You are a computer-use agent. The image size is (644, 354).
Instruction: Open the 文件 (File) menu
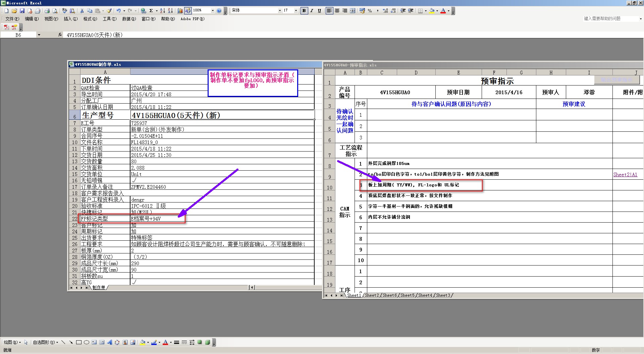pyautogui.click(x=12, y=19)
